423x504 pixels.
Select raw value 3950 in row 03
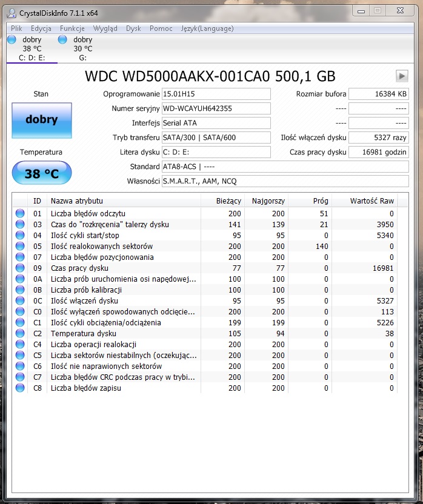coord(385,224)
